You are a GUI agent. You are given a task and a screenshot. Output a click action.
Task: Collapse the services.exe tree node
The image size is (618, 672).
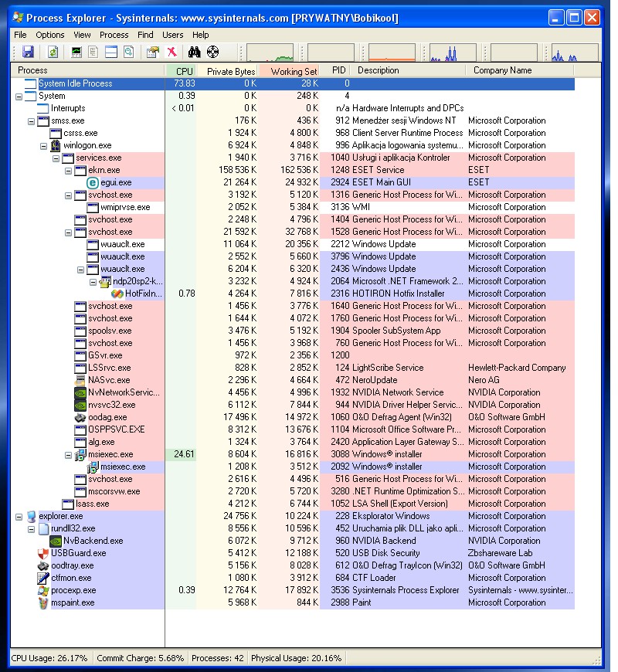(56, 159)
